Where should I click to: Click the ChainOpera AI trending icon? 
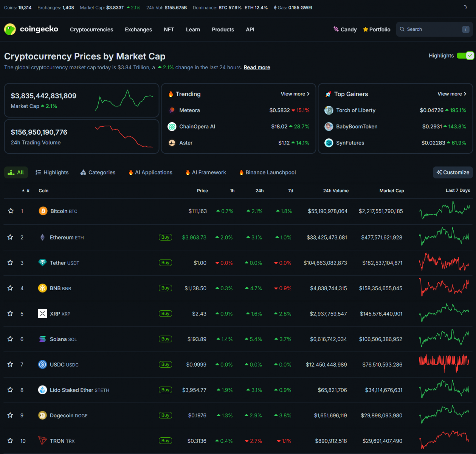click(172, 127)
